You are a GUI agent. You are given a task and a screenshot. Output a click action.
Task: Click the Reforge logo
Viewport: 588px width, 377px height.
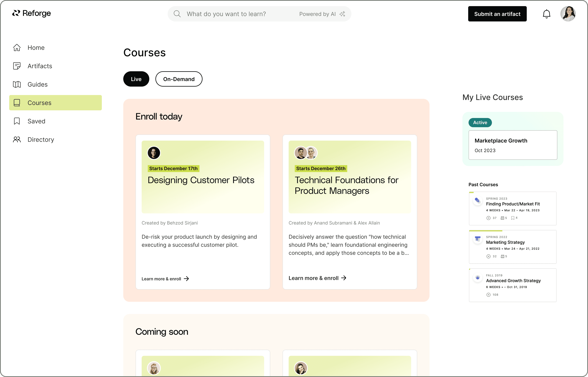coord(31,13)
